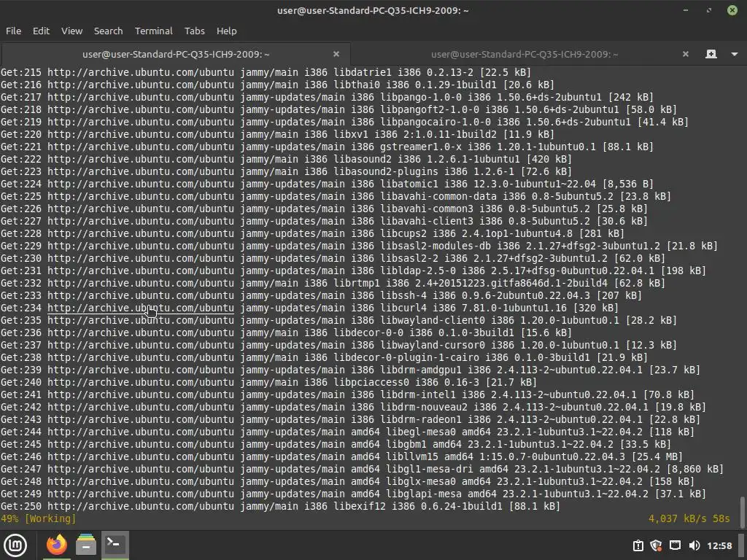Viewport: 747px width, 560px height.
Task: Open the file manager from the taskbar
Action: 86,545
